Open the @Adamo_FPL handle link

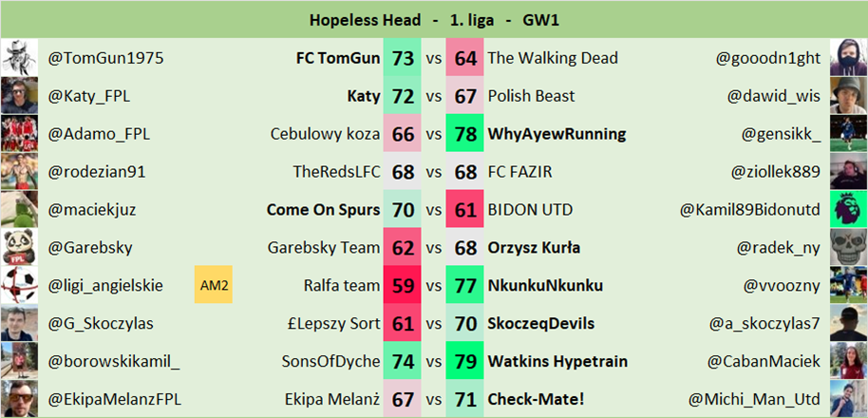99,134
